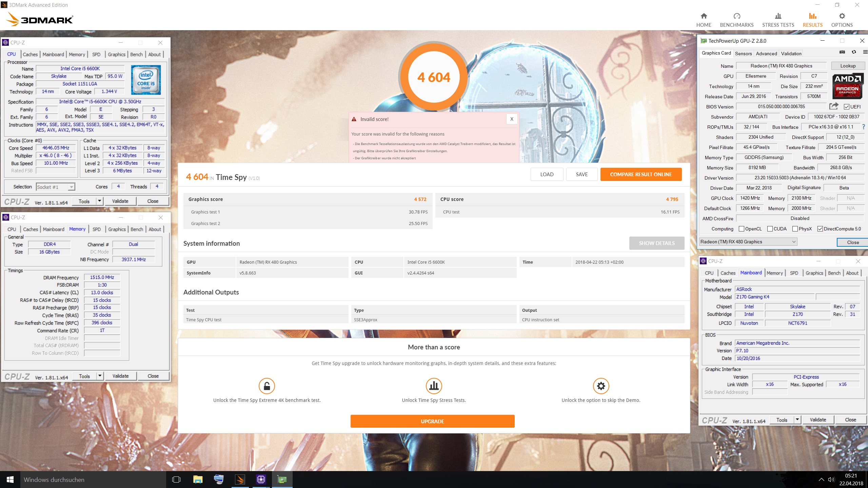This screenshot has width=868, height=488.
Task: Open the About tab in CPU-Z Mainboard window
Action: click(852, 273)
